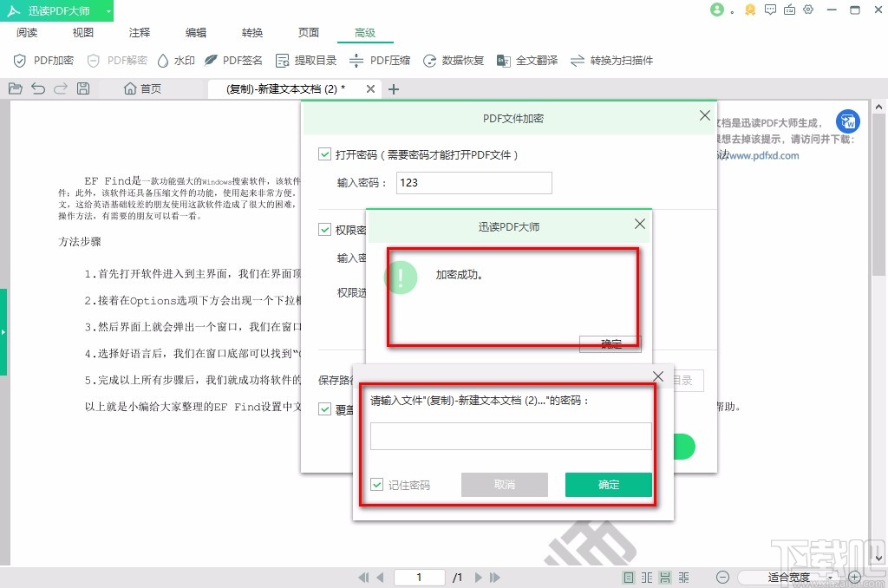Go to next page arrow
Viewport: 888px width, 588px height.
pos(479,578)
